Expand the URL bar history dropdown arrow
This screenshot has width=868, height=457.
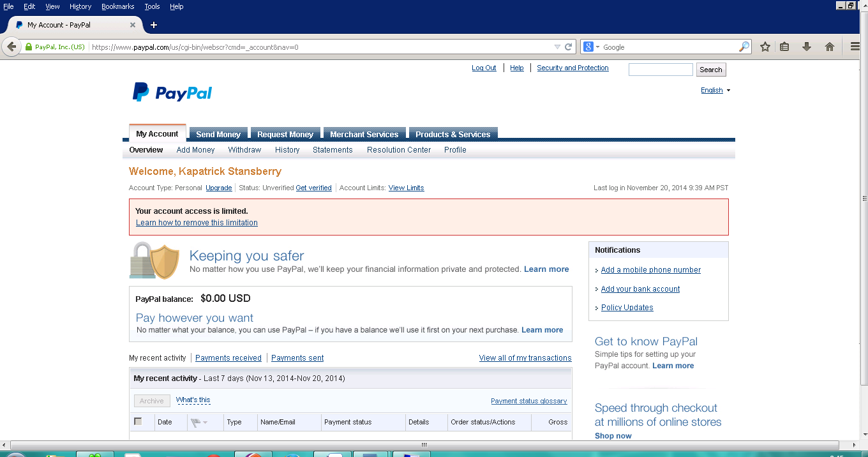pos(557,47)
